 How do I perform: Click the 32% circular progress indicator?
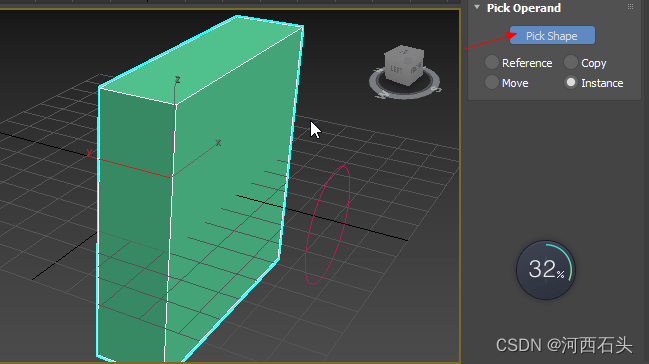tap(546, 270)
